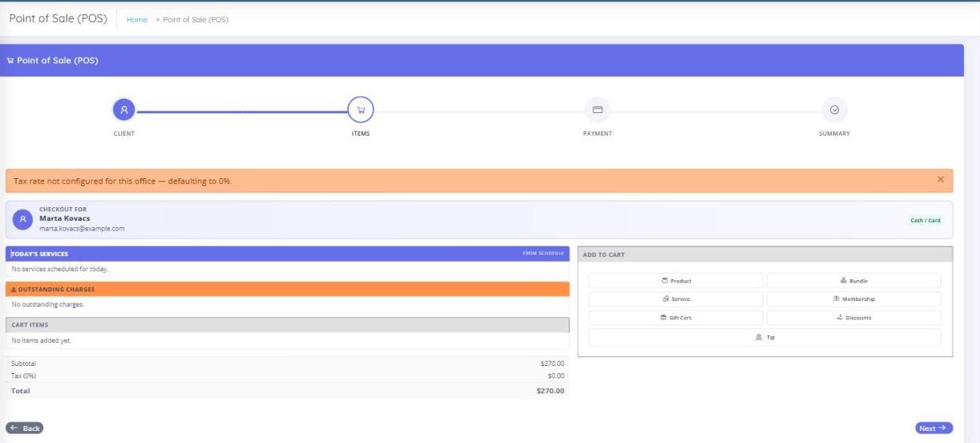This screenshot has height=443, width=980.
Task: Click the Cash / Card badge
Action: (x=925, y=220)
